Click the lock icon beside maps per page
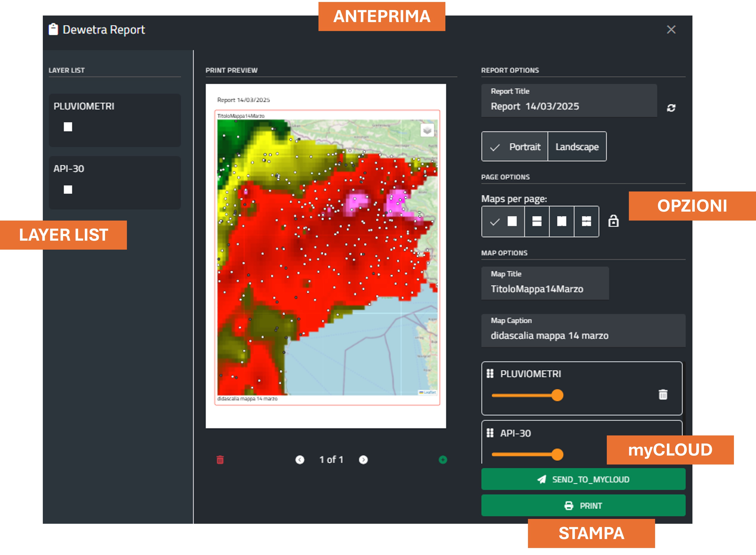This screenshot has height=555, width=756. [x=613, y=221]
